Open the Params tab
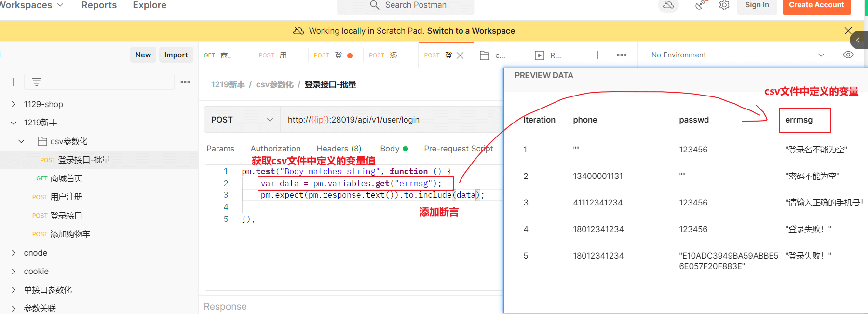Image resolution: width=868 pixels, height=314 pixels. [x=220, y=149]
